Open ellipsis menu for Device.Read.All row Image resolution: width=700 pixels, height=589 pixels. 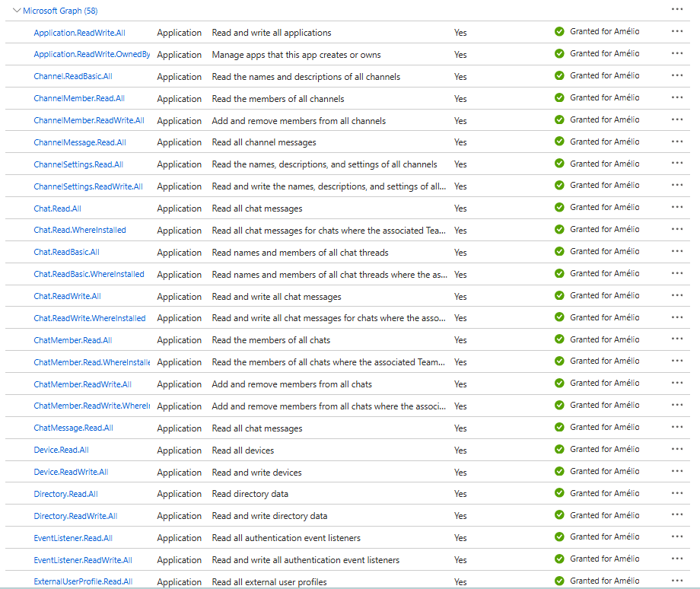click(x=676, y=449)
